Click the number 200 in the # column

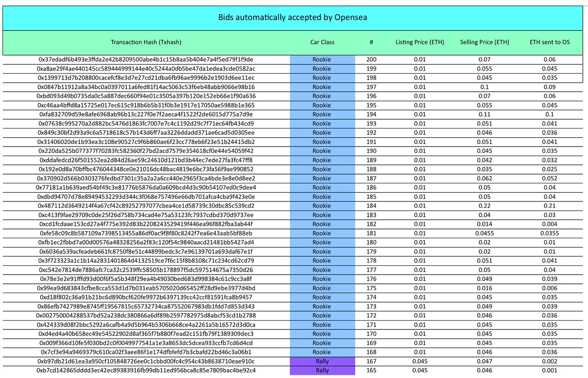(371, 59)
